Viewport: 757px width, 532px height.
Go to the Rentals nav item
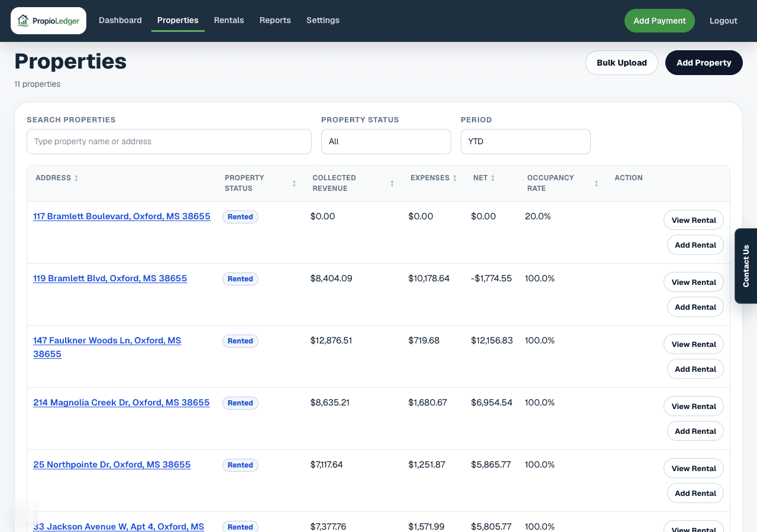[229, 20]
